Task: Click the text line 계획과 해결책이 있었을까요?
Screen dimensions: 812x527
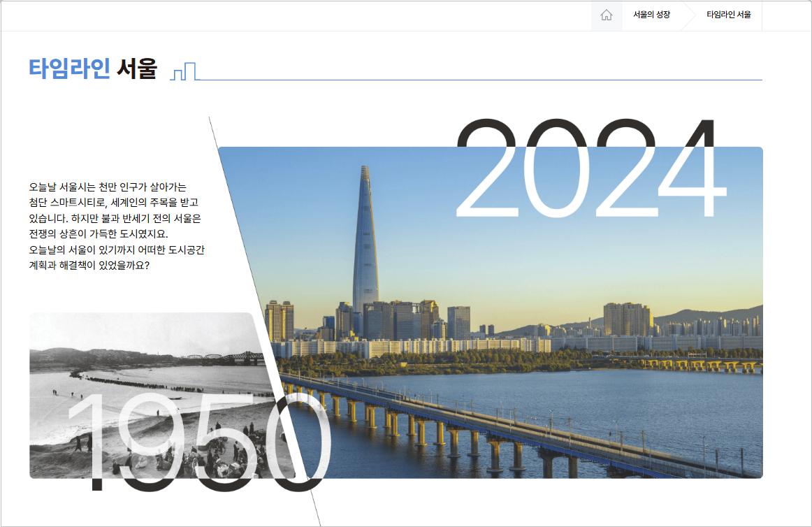Action: pyautogui.click(x=89, y=266)
